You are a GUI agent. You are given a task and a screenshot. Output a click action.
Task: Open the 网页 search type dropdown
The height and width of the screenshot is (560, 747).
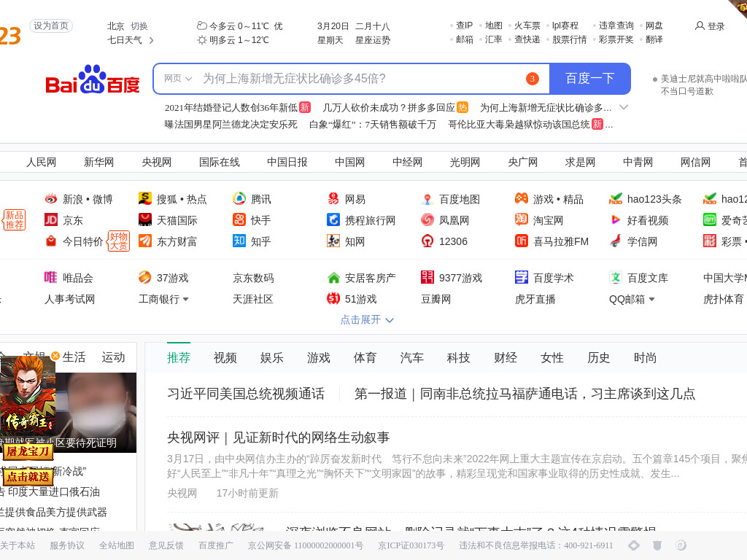(178, 79)
